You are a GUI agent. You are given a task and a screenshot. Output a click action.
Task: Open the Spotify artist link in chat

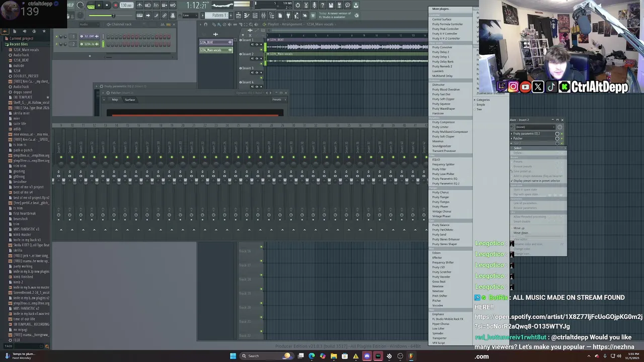click(x=558, y=322)
